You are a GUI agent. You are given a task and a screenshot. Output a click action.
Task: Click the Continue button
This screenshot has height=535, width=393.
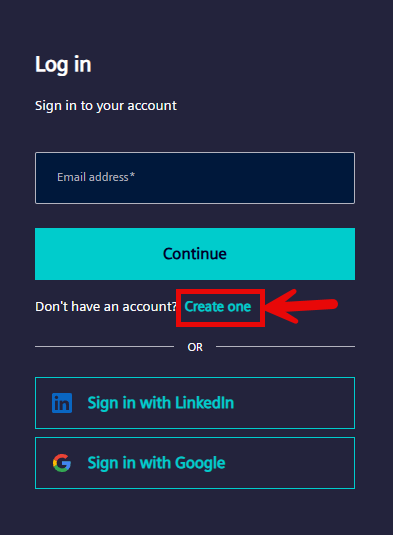click(195, 254)
